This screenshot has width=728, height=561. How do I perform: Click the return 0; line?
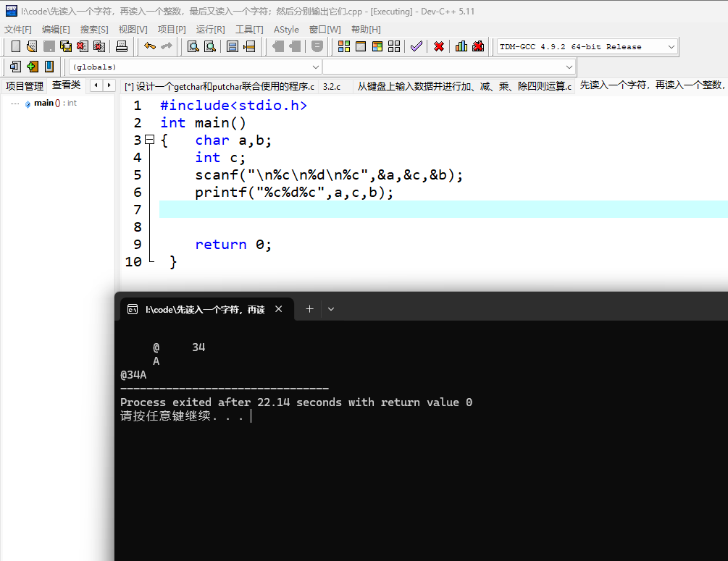[233, 244]
